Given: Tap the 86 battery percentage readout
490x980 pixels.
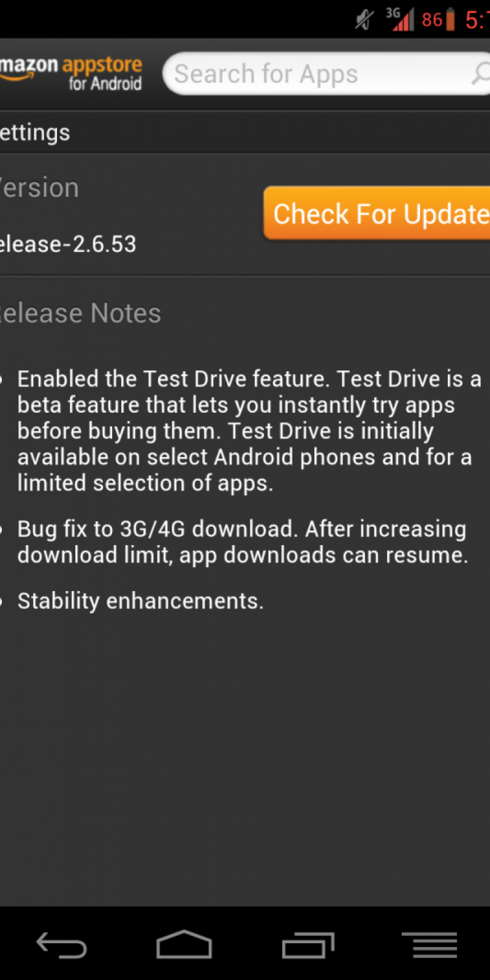Looking at the screenshot, I should (x=432, y=20).
